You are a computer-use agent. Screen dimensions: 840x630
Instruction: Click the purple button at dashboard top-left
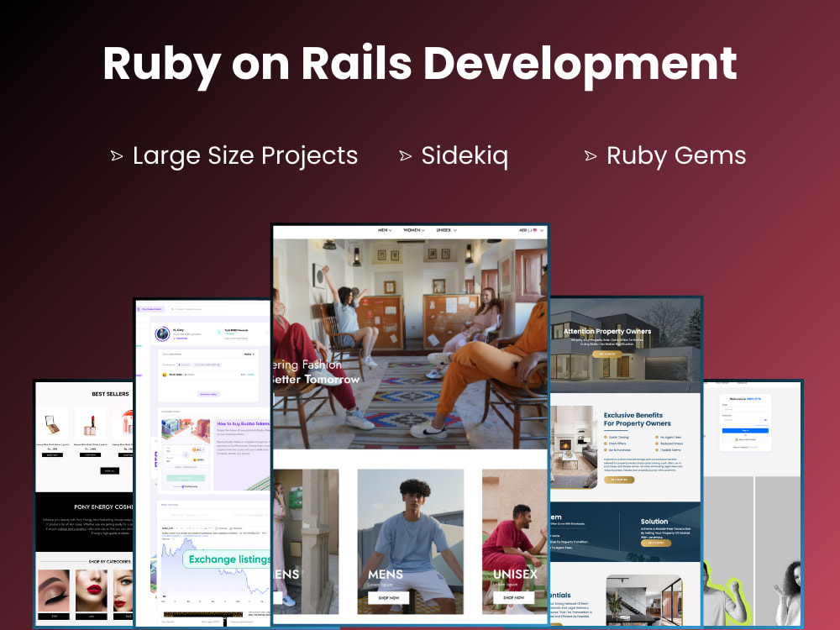(150, 309)
